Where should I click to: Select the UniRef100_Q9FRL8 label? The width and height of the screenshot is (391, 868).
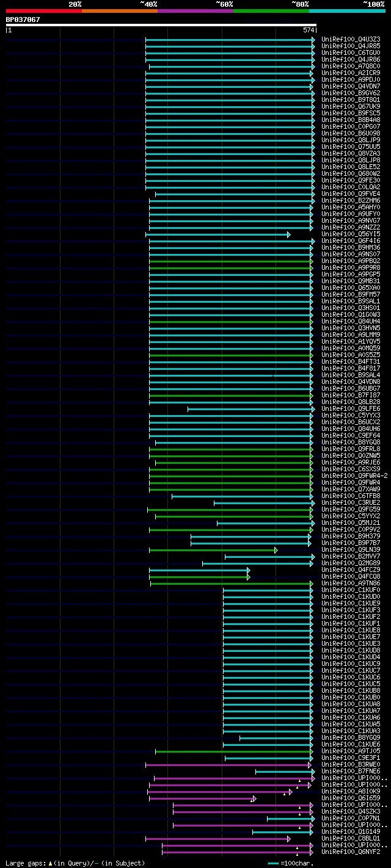coord(351,449)
